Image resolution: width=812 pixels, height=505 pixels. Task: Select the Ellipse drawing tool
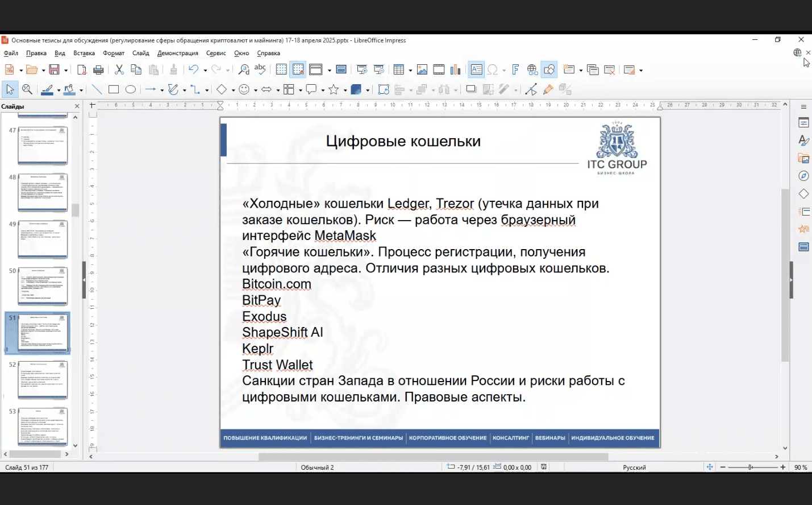[x=131, y=90]
